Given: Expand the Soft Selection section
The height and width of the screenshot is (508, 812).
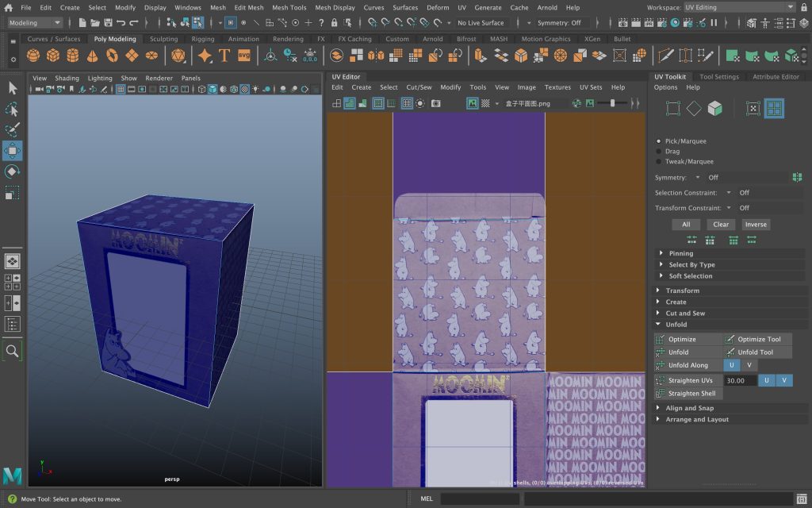Looking at the screenshot, I should (x=729, y=276).
